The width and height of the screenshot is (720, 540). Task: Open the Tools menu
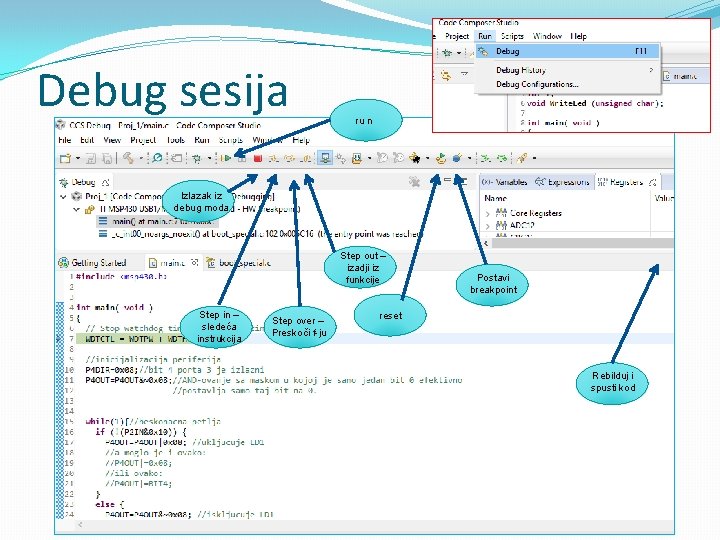click(x=175, y=140)
